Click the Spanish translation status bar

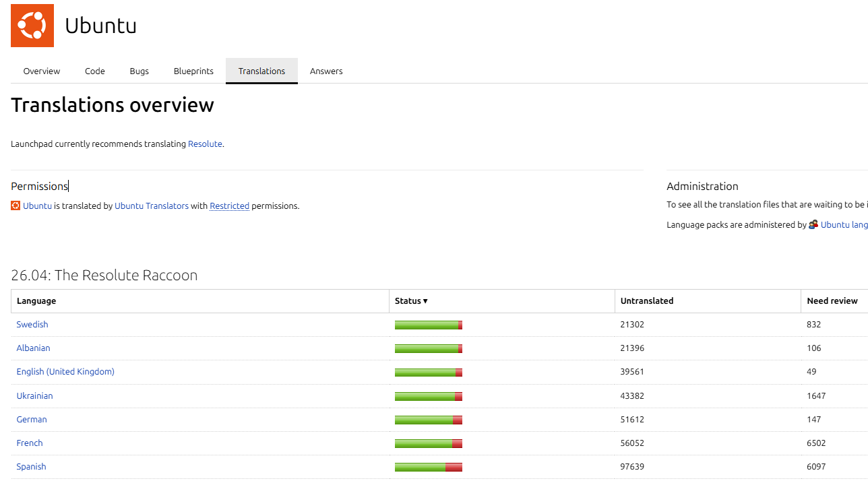coord(428,467)
